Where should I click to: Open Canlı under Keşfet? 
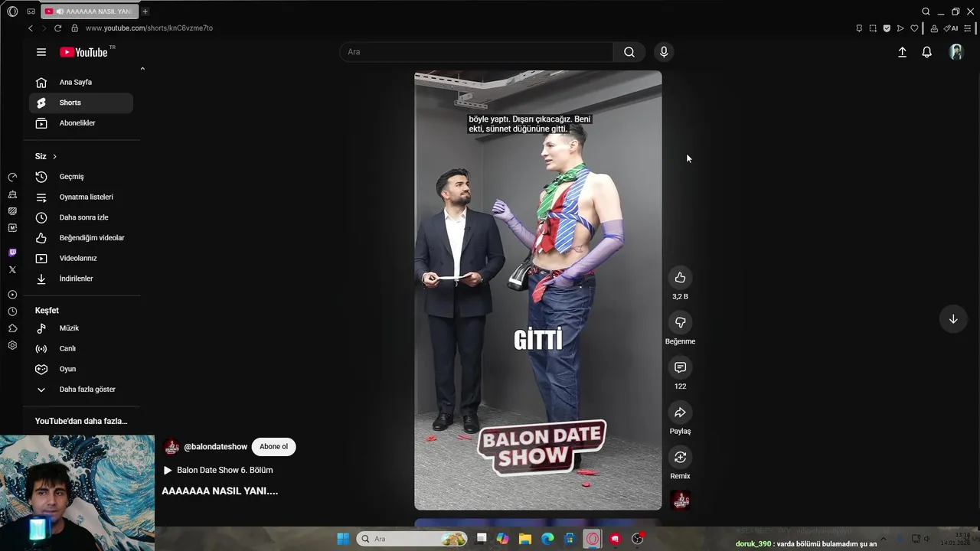[81, 348]
